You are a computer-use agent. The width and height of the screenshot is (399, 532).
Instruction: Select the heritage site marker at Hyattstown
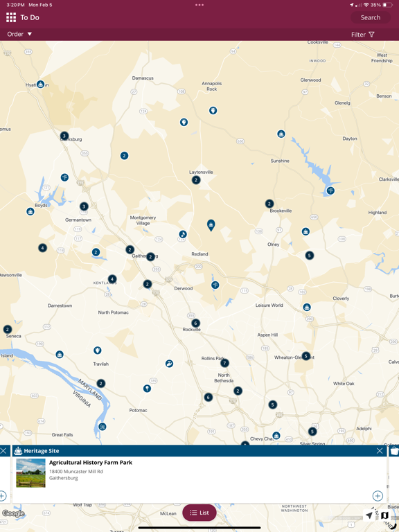[41, 84]
